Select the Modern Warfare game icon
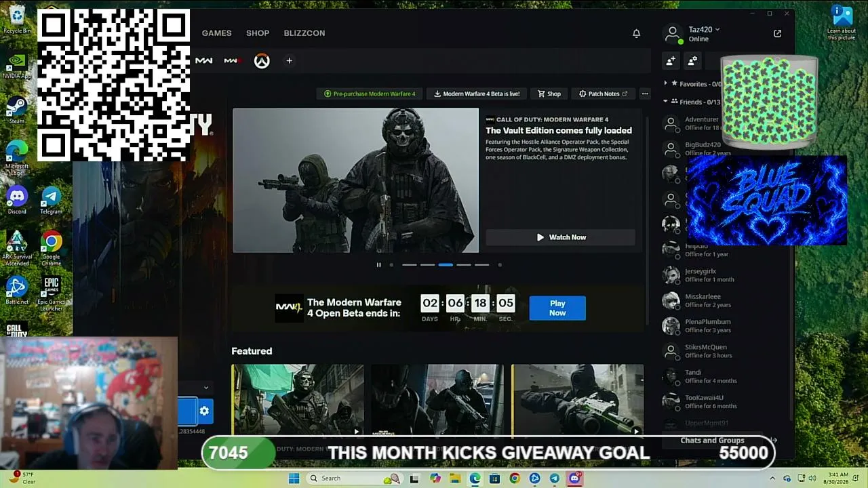This screenshot has height=488, width=868. 203,61
